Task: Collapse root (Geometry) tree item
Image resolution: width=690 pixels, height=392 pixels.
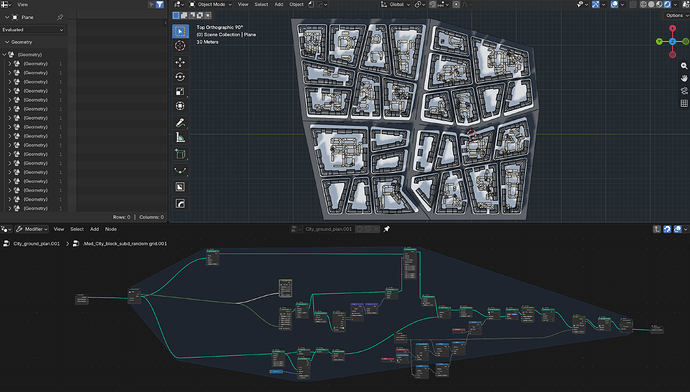Action: click(4, 55)
